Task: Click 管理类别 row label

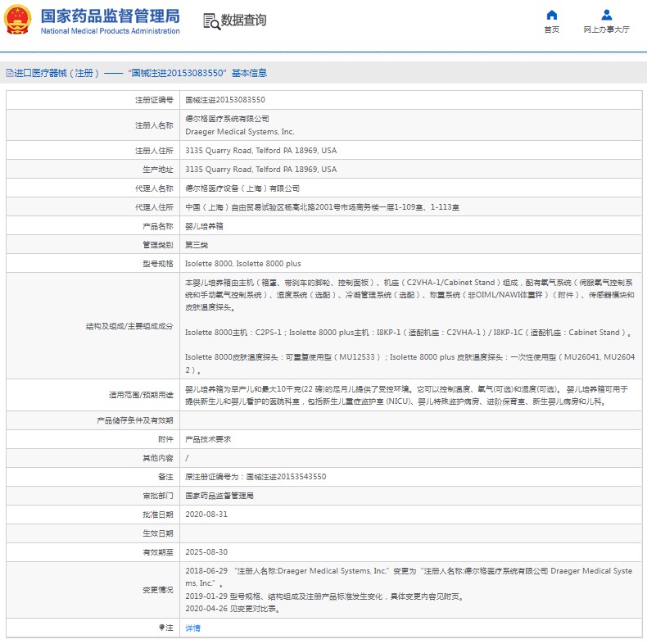Action: coord(157,245)
